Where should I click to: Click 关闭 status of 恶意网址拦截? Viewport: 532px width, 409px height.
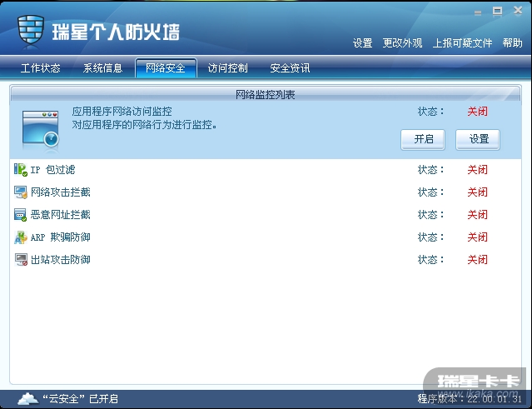pyautogui.click(x=477, y=215)
